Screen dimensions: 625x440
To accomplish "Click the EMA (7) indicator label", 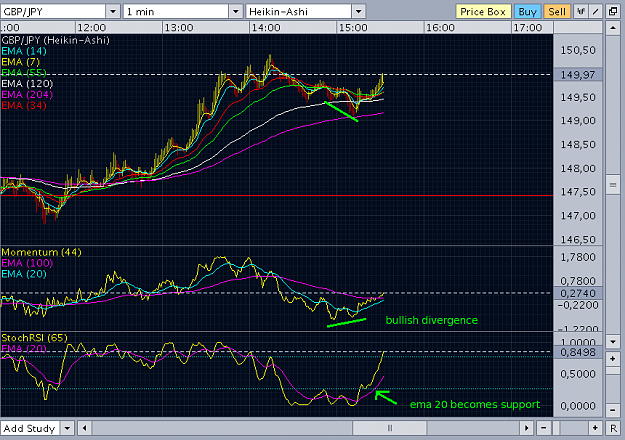I will (x=21, y=62).
